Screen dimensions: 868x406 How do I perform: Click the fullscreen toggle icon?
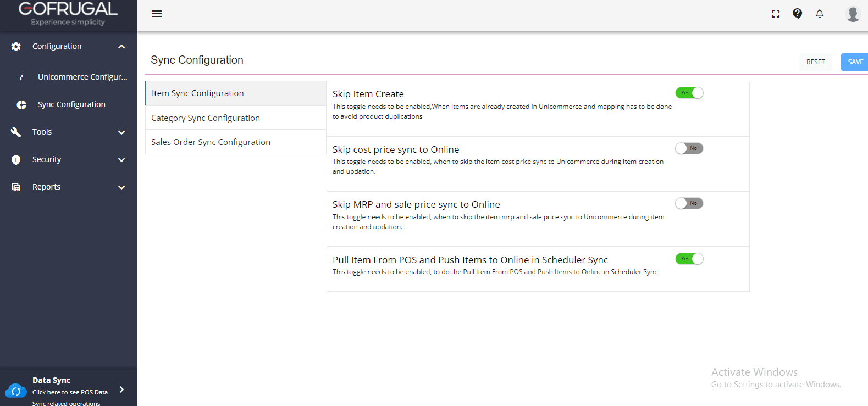click(x=776, y=14)
